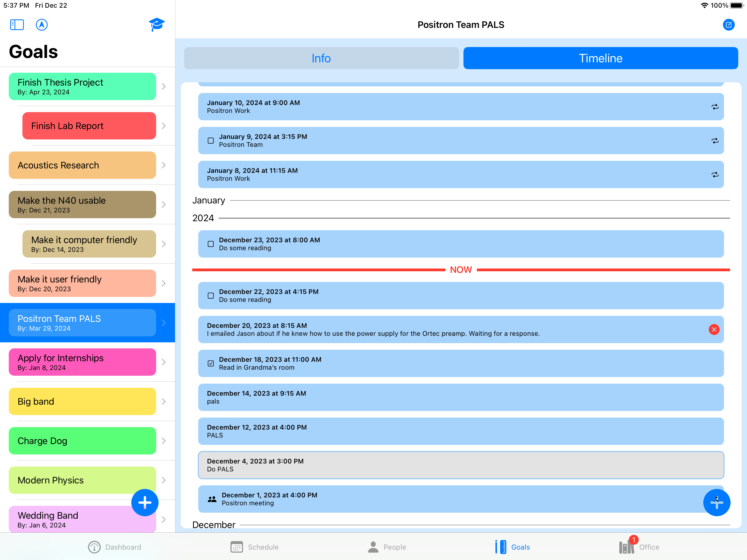Open the Apply for Internships goal
The height and width of the screenshot is (560, 747).
click(82, 362)
